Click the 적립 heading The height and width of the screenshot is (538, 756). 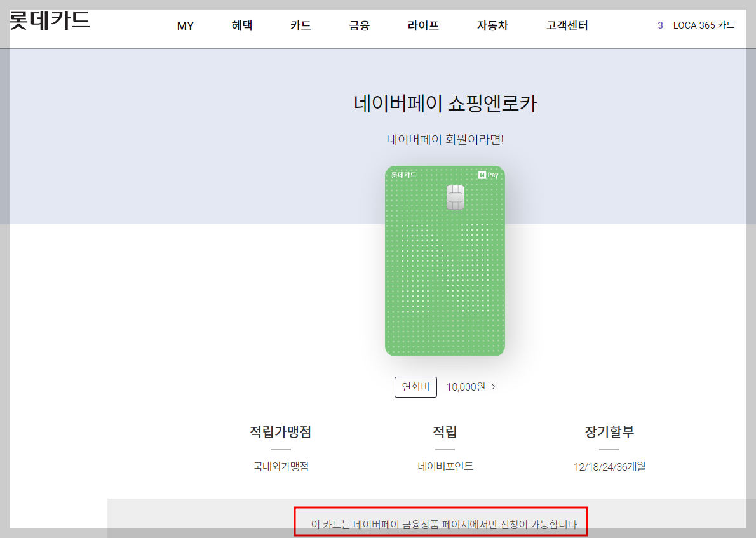click(445, 431)
